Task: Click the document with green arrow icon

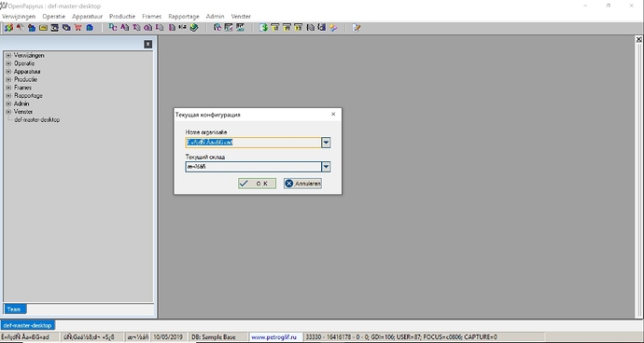Action: 264,27
